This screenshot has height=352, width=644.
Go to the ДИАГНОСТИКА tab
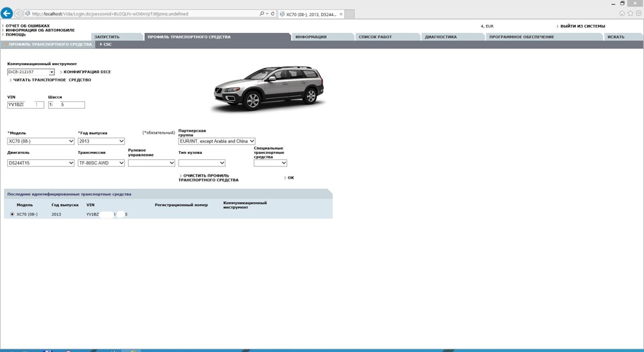pyautogui.click(x=453, y=37)
